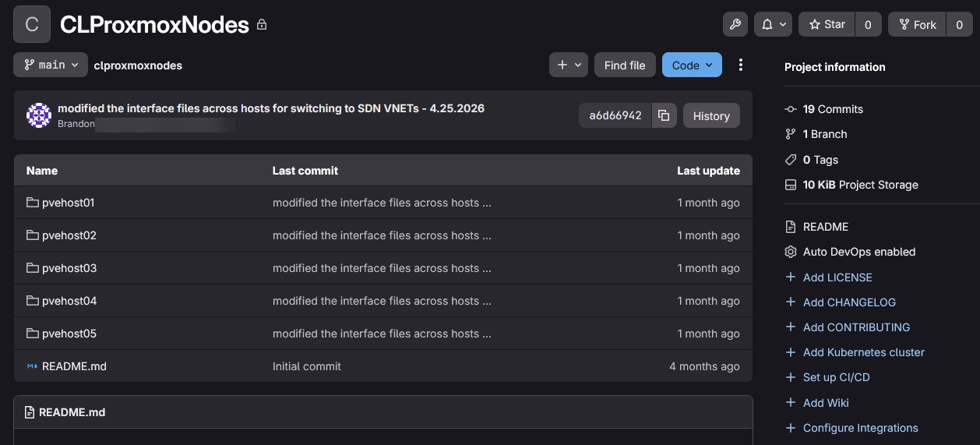Click the CLProxmoxNodes project title
The width and height of the screenshot is (980, 445).
(154, 25)
